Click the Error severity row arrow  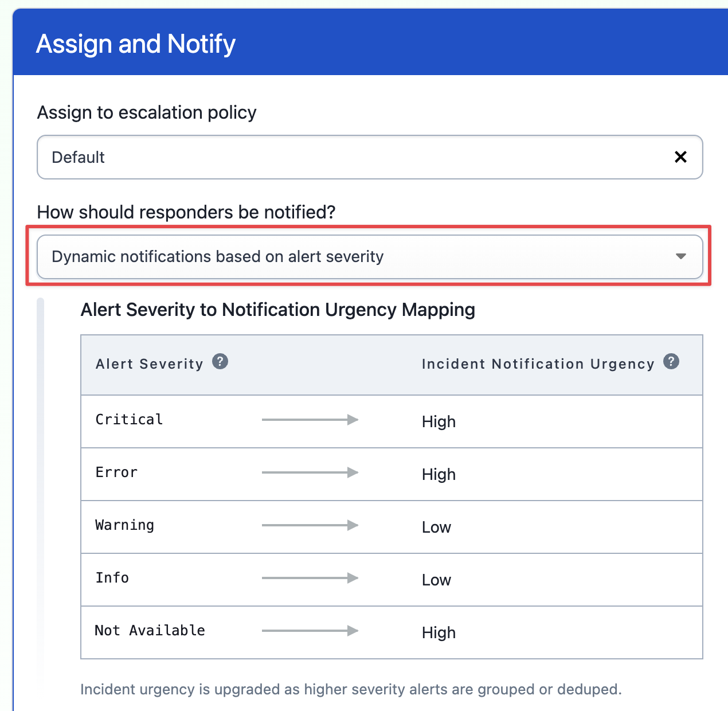coord(310,472)
